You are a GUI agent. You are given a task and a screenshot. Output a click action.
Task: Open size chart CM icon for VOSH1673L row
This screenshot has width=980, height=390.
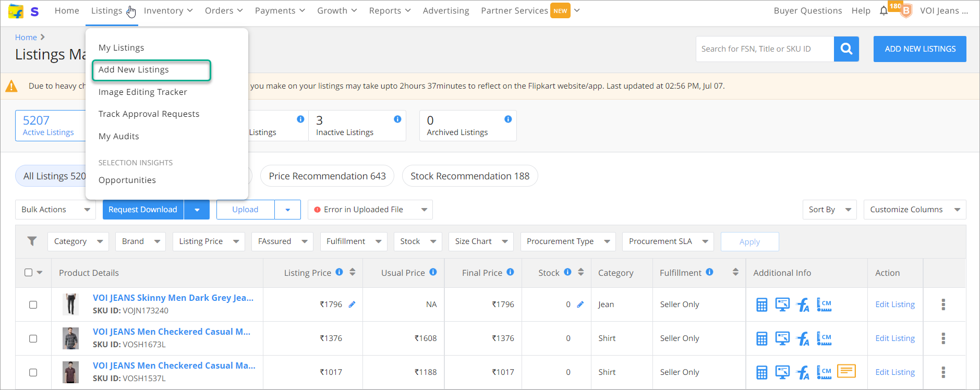824,338
